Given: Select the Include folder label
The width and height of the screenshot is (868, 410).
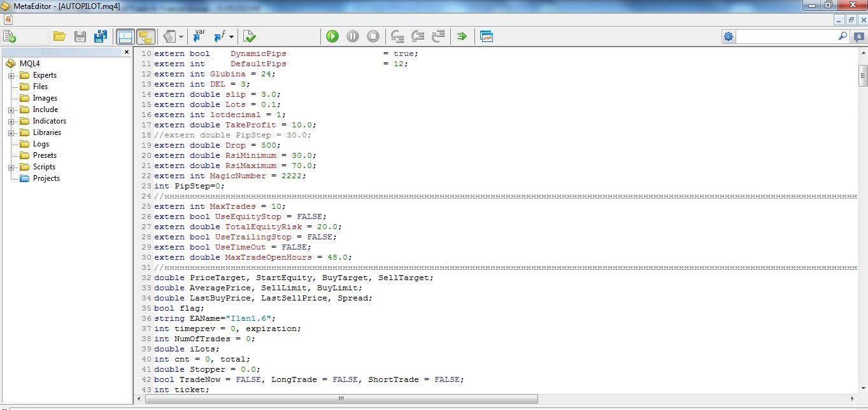Looking at the screenshot, I should click(45, 110).
